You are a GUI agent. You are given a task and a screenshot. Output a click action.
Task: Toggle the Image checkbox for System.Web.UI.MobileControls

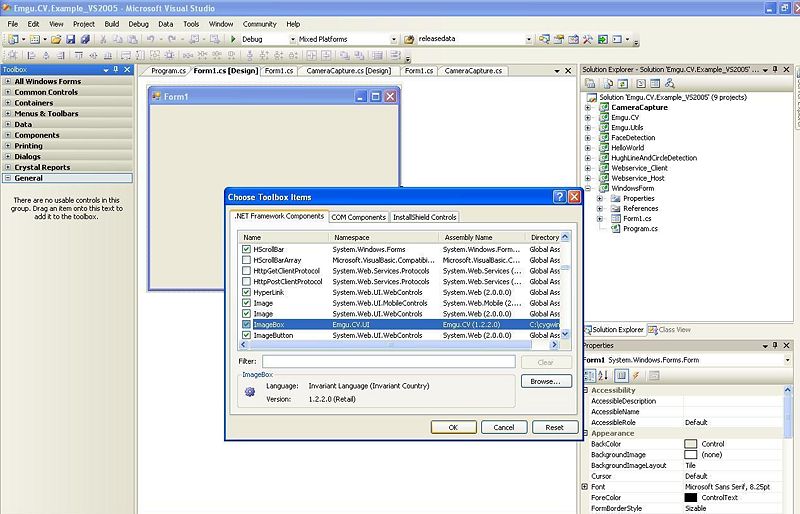coord(246,303)
